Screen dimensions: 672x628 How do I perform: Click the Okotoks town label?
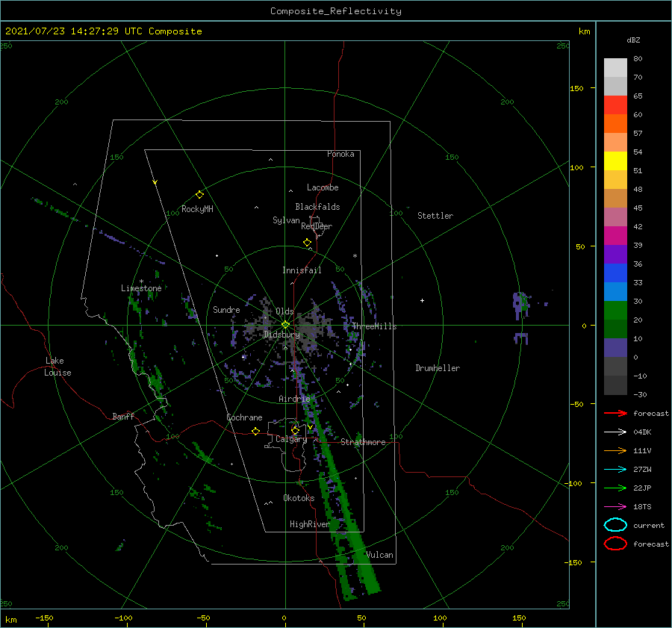coord(299,498)
